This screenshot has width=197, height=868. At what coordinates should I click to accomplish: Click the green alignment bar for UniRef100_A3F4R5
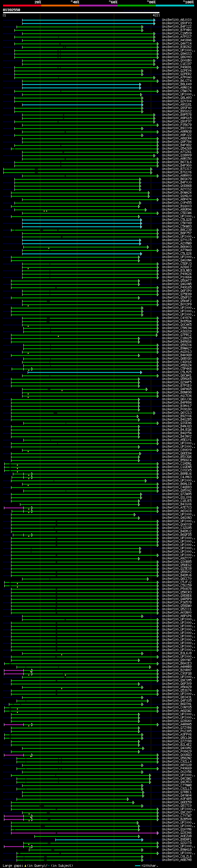pos(72,799)
